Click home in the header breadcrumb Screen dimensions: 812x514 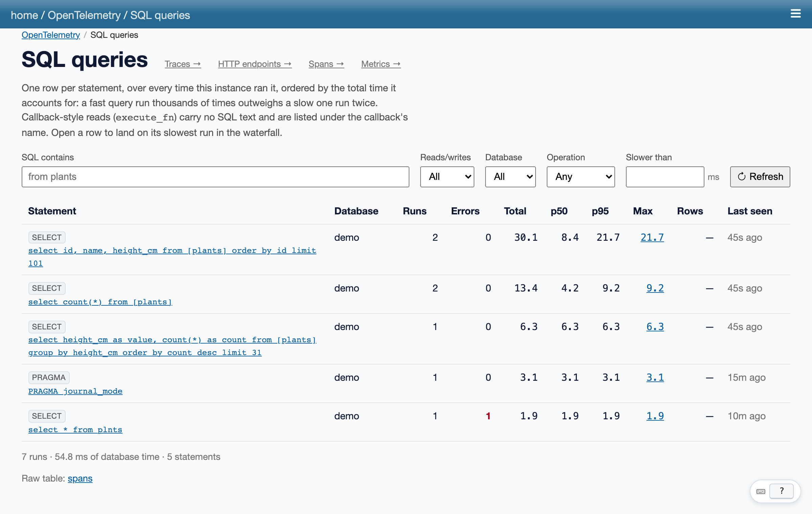coord(24,15)
